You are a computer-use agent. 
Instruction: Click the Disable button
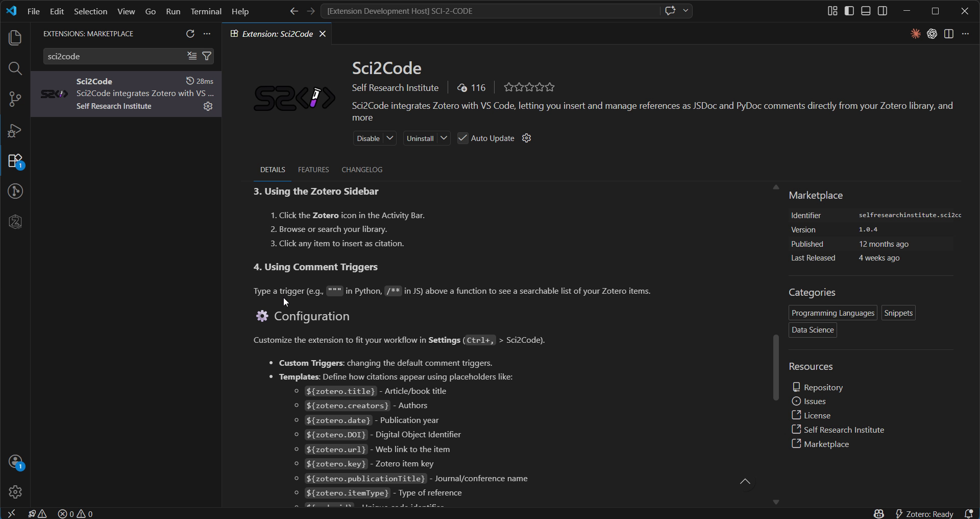(369, 138)
